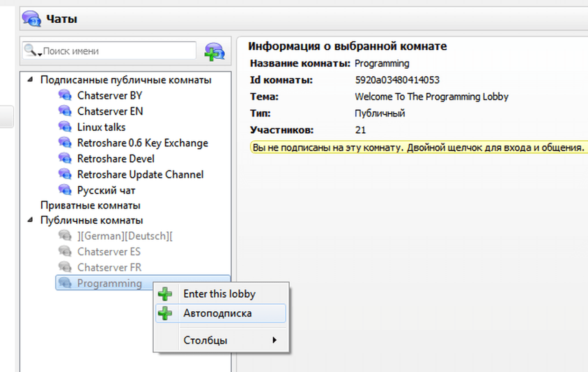Click the green plus beside Enter this lobby
This screenshot has width=588, height=372.
165,294
